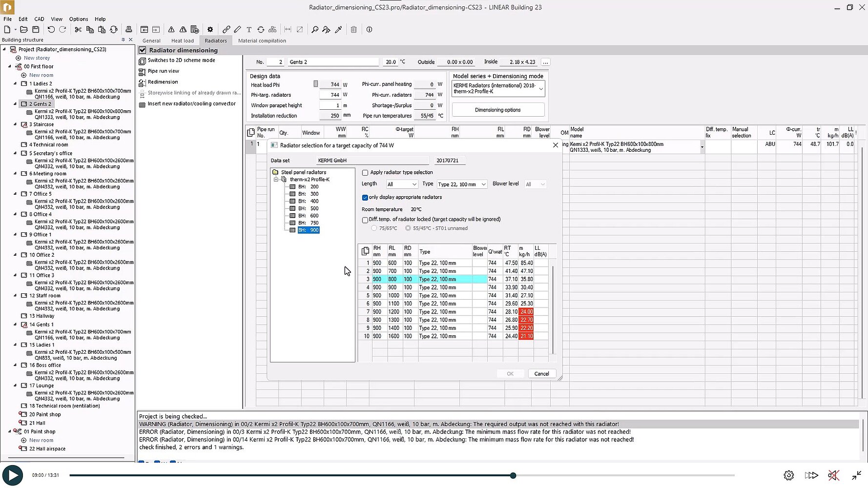
Task: Select the BH: 600 tree item
Action: point(308,216)
